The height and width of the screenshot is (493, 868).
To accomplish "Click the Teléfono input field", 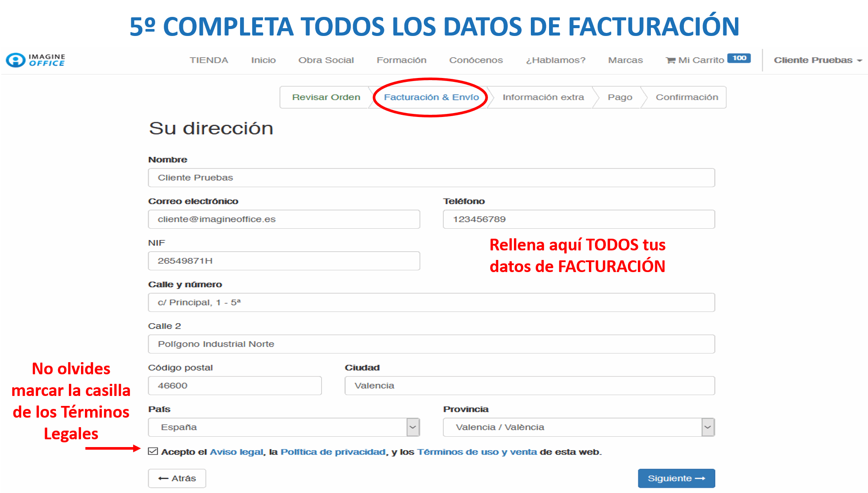I will (x=579, y=219).
